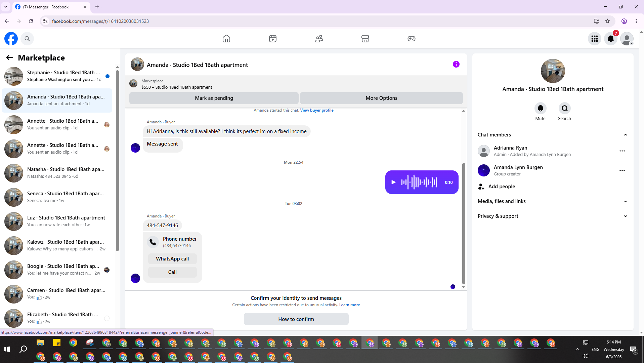The image size is (644, 363).
Task: Open Chrome tab search dropdown arrow
Action: [x=6, y=7]
